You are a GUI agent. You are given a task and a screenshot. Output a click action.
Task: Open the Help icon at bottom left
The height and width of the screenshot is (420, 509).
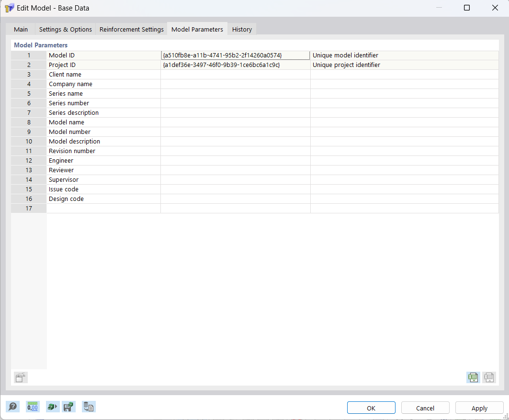point(13,406)
